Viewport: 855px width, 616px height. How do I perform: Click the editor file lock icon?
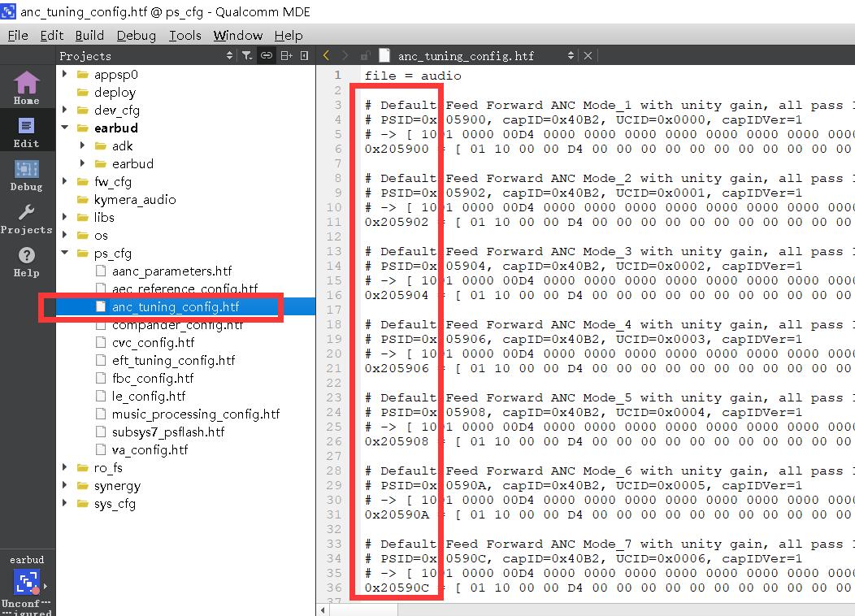pyautogui.click(x=365, y=55)
